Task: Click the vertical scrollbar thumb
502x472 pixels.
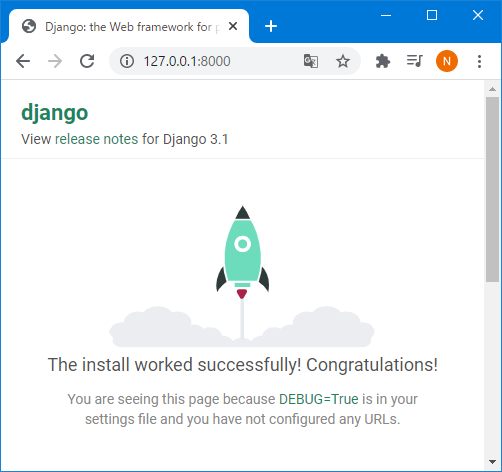Action: pos(492,189)
